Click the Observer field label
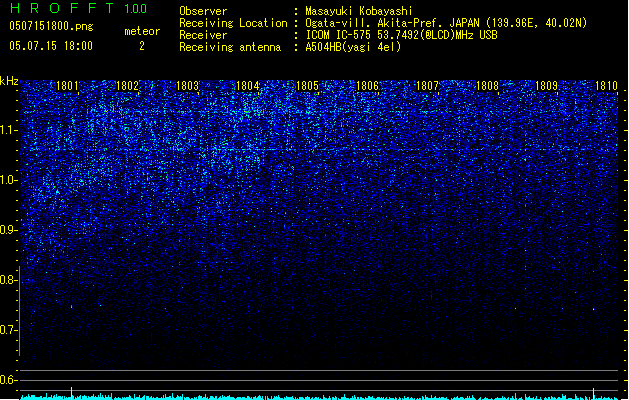The image size is (629, 400). [x=203, y=11]
